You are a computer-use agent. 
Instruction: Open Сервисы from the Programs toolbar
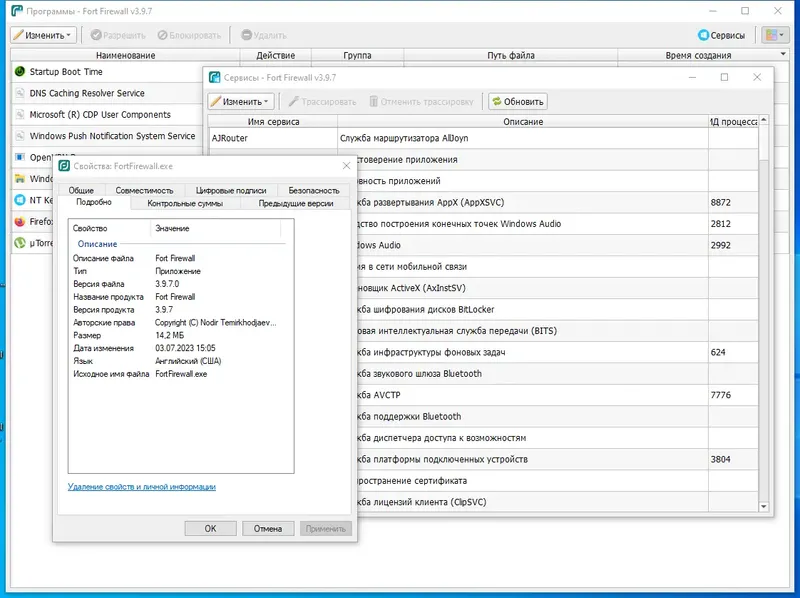coord(721,35)
